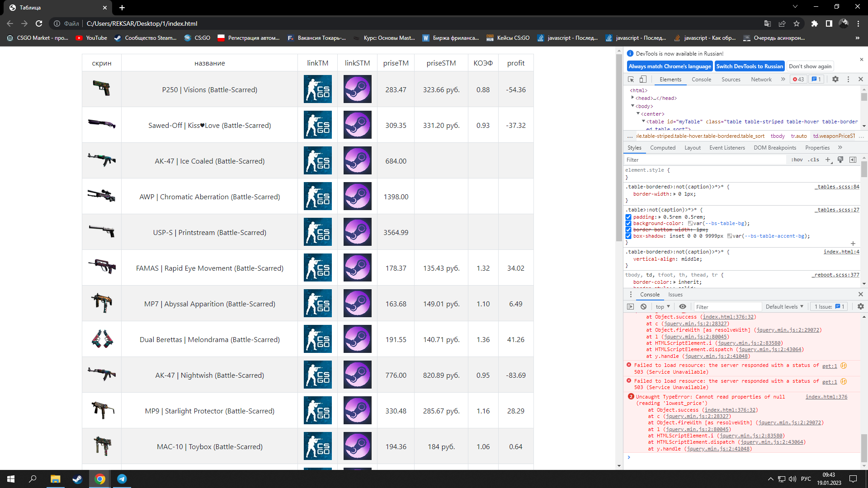The image size is (868, 488).
Task: Show more styles sidebar tabs chevron
Action: (840, 147)
